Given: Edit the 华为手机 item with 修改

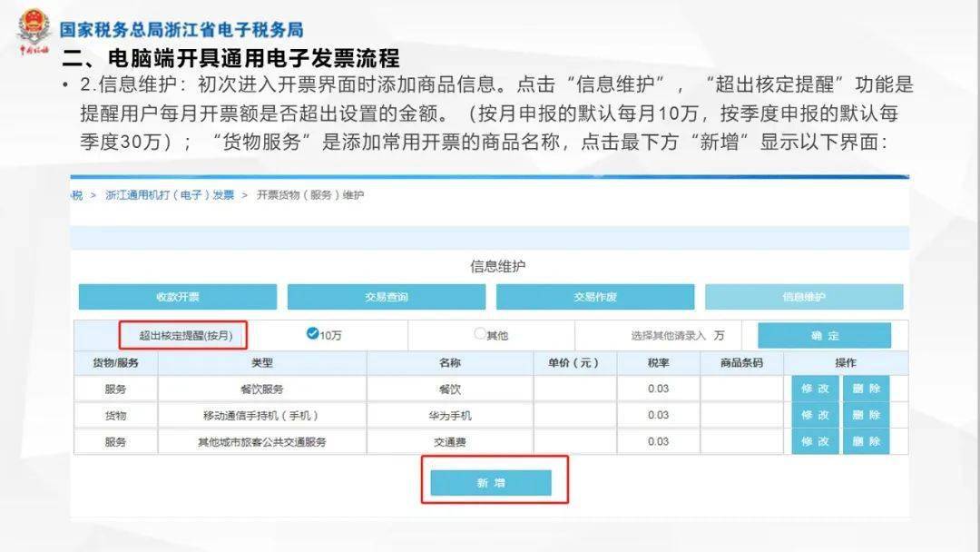Looking at the screenshot, I should click(x=814, y=415).
